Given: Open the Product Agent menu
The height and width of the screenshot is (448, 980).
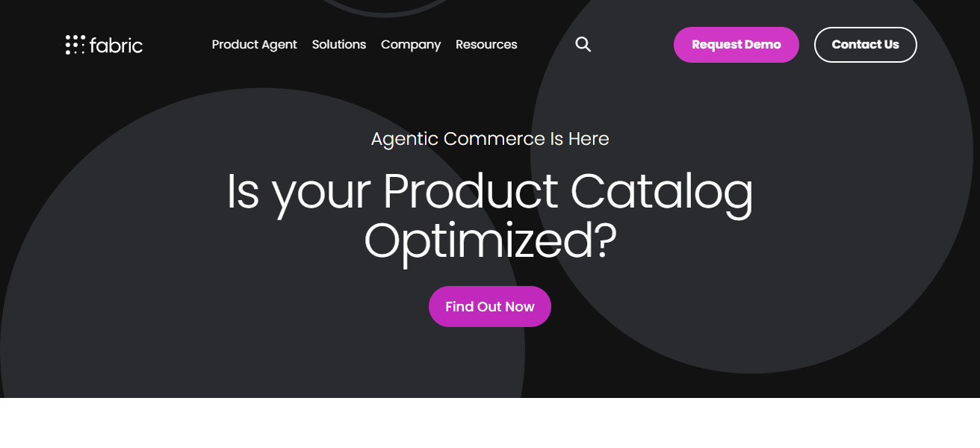Looking at the screenshot, I should tap(254, 45).
